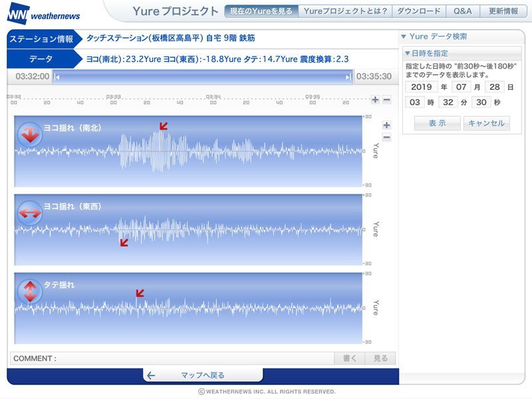Zoom out the time axis with minus icon
The width and height of the screenshot is (532, 399).
387,100
